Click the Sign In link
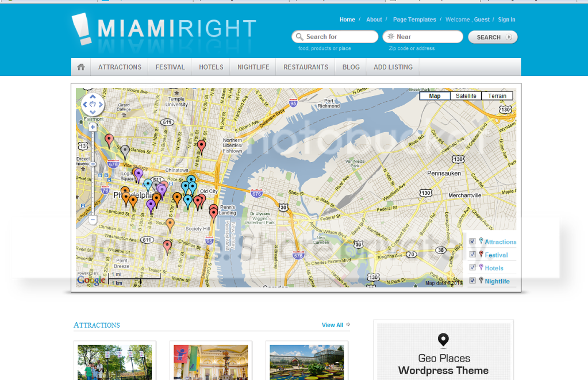 (x=506, y=20)
